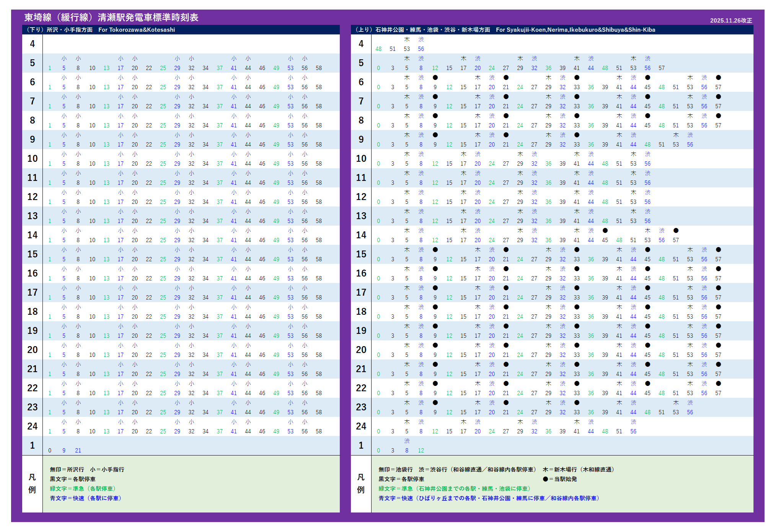This screenshot has height=532, width=776.
Task: Click green legend text 緑文字=準急(各駅停車) on left
Action: pos(83,489)
